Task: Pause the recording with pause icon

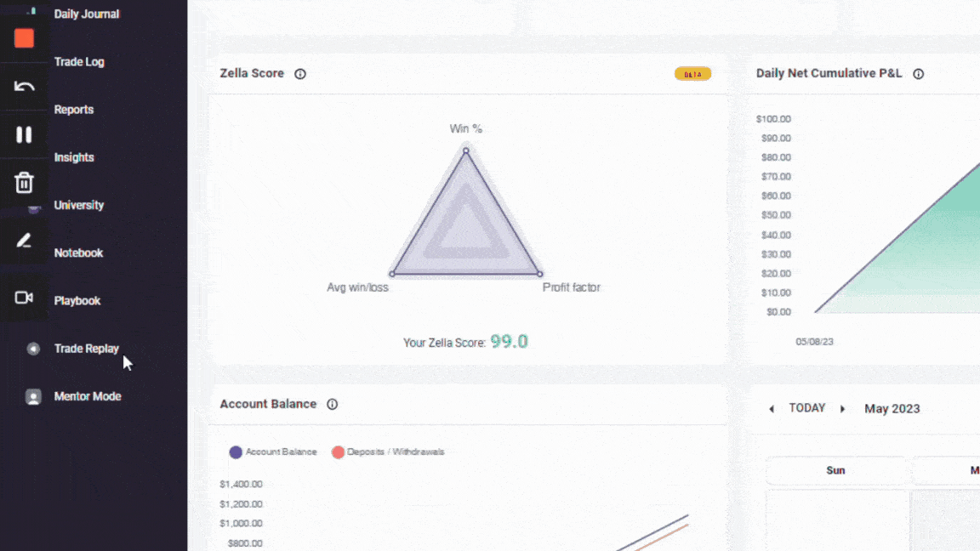Action: [x=24, y=134]
